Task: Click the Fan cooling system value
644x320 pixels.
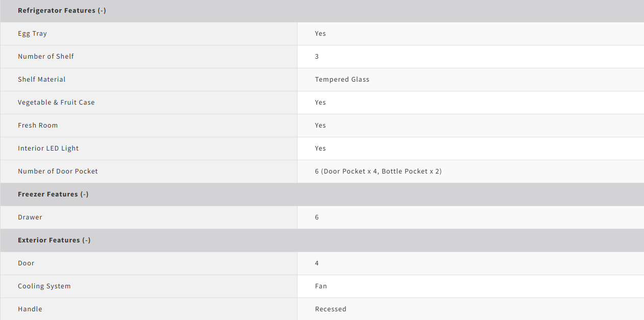Action: (x=321, y=286)
